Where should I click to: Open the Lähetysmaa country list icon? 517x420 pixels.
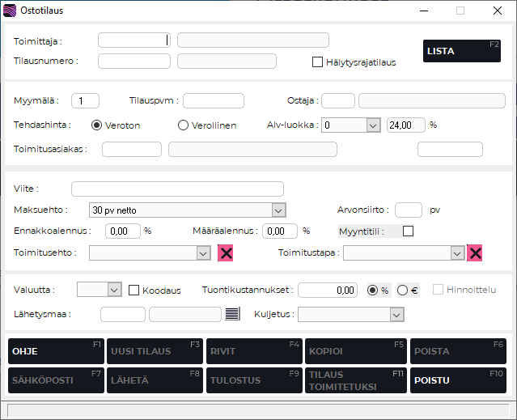[233, 314]
